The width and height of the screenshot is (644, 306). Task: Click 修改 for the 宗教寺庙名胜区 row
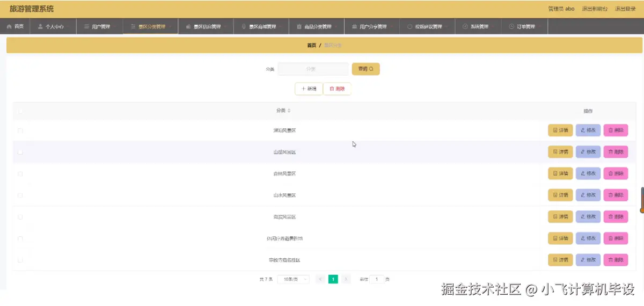pyautogui.click(x=588, y=260)
